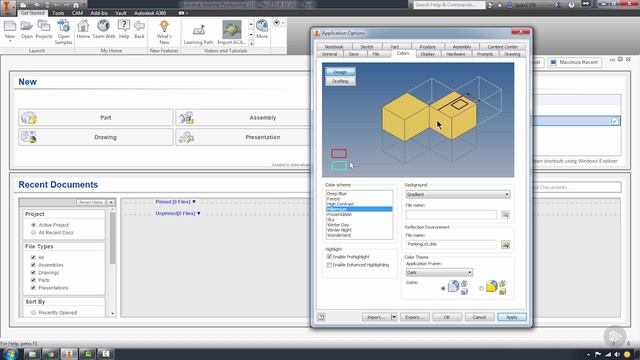Open the Application Frame dropdown showing Dark
The height and width of the screenshot is (360, 640).
tap(439, 272)
